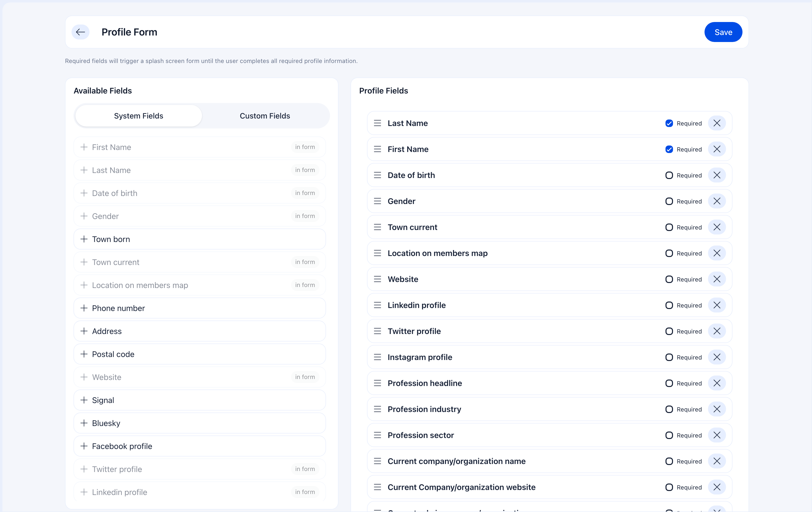The width and height of the screenshot is (812, 512).
Task: Grab the drag handle next to Linkedin profile
Action: pyautogui.click(x=378, y=305)
